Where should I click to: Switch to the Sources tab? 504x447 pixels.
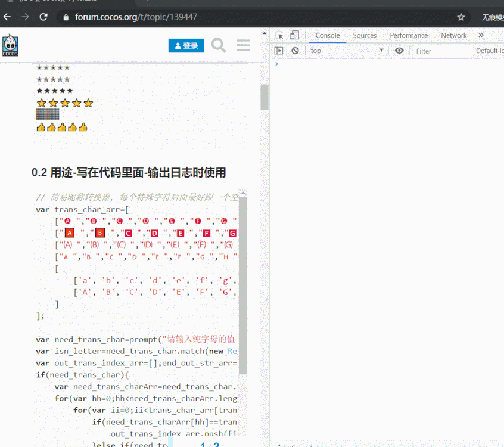coord(365,35)
